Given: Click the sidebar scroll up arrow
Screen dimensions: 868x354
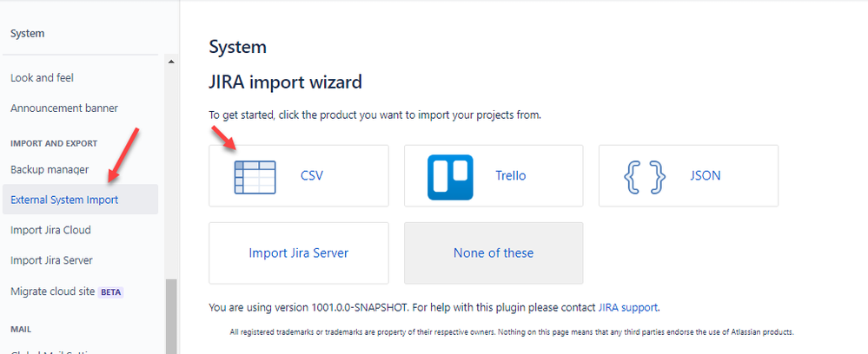Looking at the screenshot, I should [170, 62].
